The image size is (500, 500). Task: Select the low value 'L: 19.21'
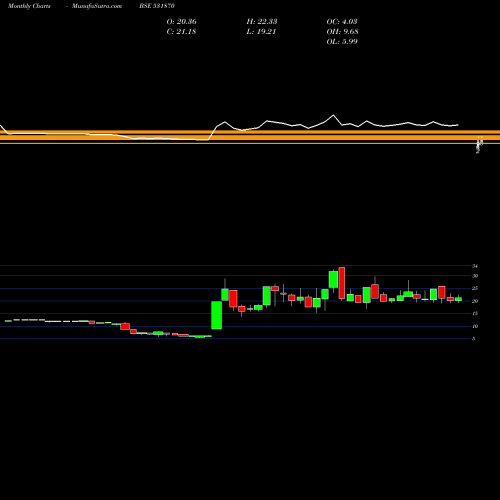[x=261, y=31]
